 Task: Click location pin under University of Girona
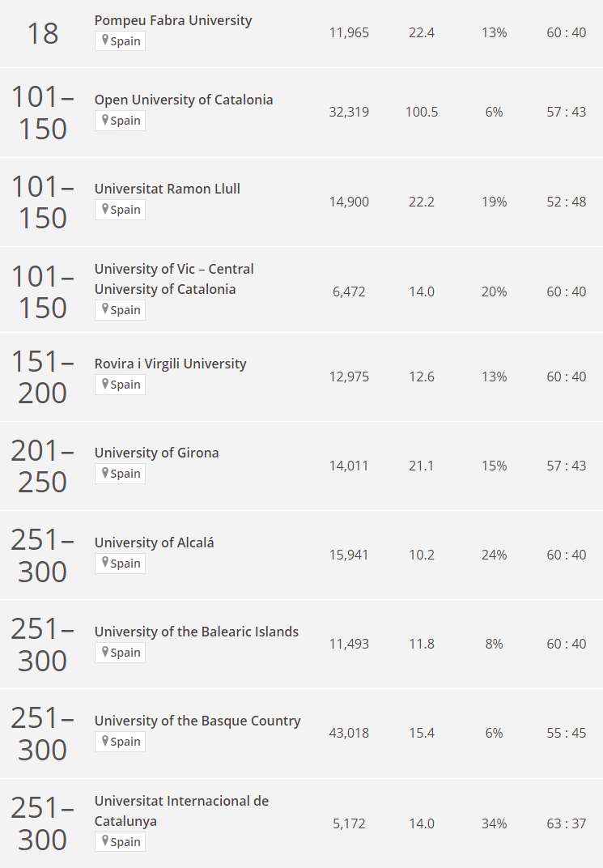coord(104,473)
